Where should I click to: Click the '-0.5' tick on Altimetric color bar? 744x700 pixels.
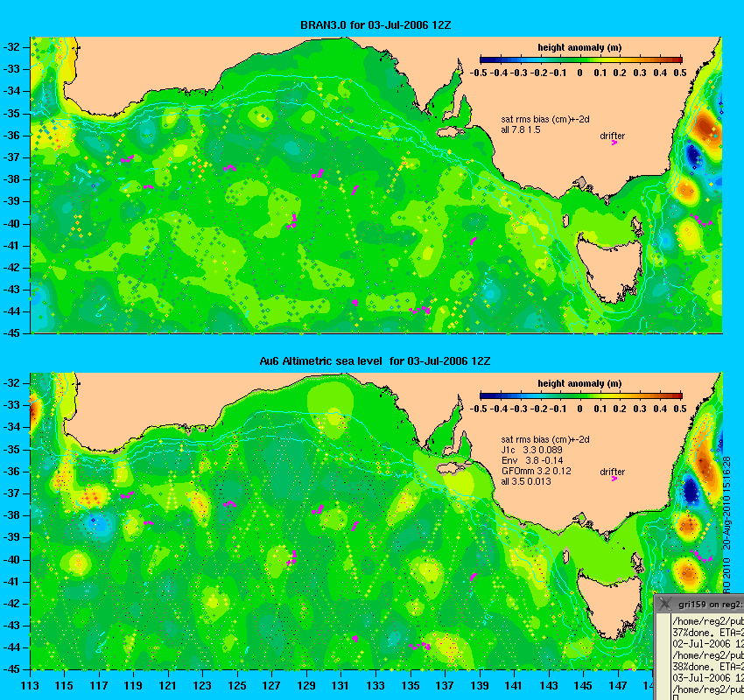coord(478,409)
